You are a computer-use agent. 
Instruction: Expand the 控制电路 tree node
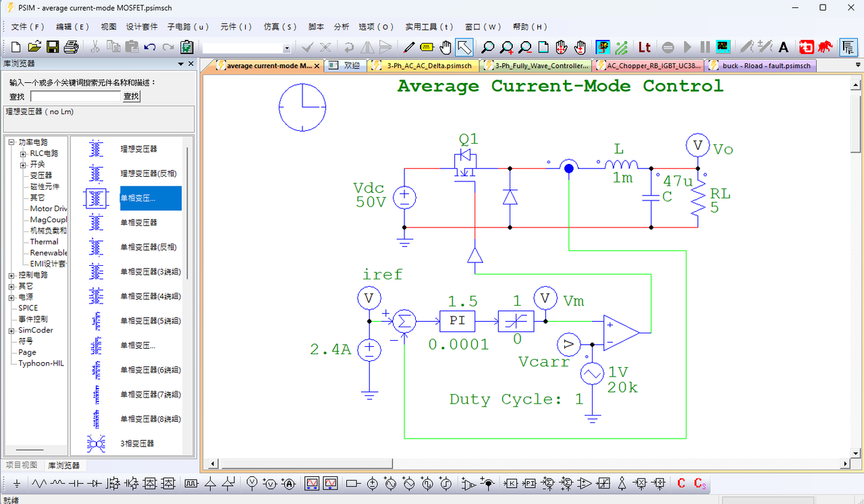click(11, 275)
